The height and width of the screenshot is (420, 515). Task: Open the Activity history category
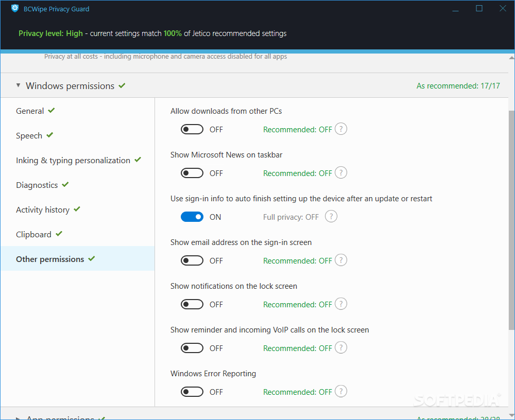[78, 209]
